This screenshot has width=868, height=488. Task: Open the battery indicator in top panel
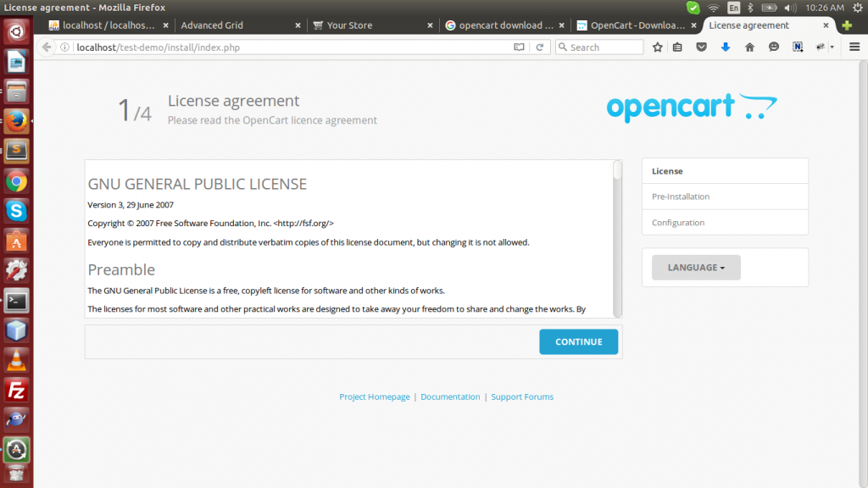pyautogui.click(x=769, y=8)
